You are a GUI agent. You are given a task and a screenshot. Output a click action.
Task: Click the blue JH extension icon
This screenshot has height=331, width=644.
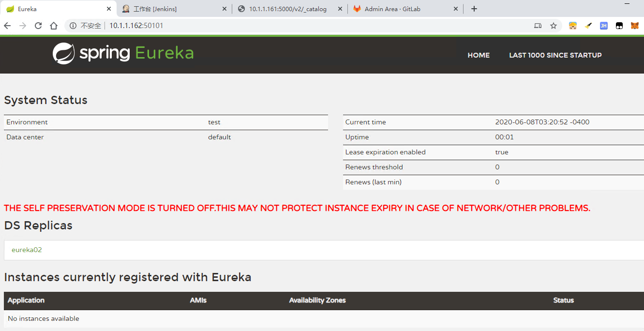pyautogui.click(x=603, y=26)
